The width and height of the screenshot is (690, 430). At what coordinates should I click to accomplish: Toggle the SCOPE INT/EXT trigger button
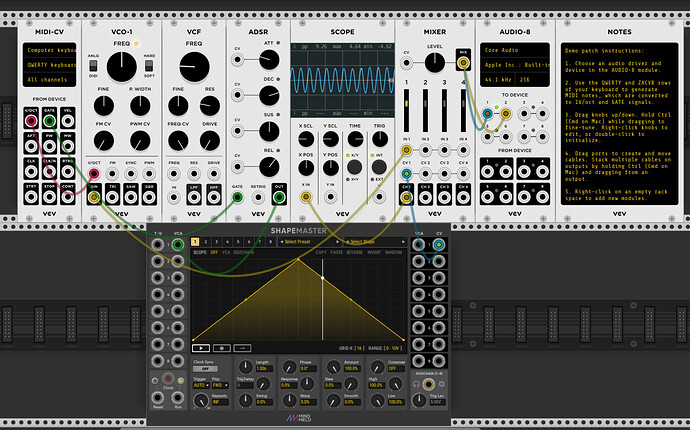tap(379, 167)
